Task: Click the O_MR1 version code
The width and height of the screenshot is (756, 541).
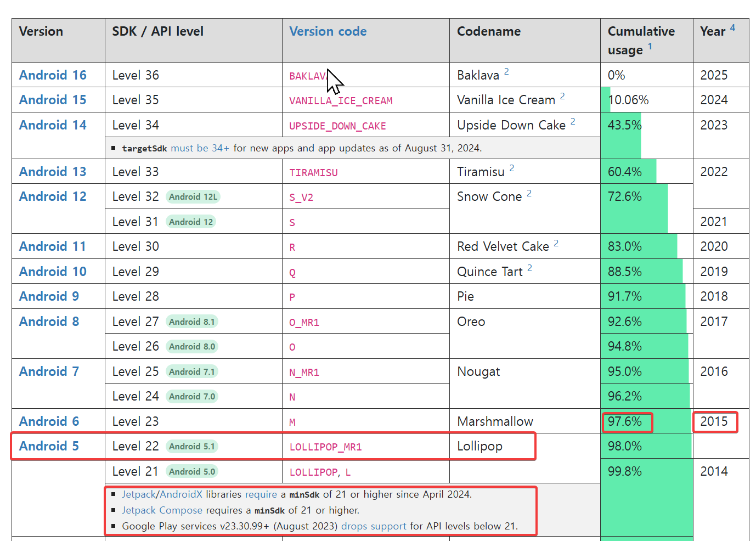Action: [x=304, y=323]
